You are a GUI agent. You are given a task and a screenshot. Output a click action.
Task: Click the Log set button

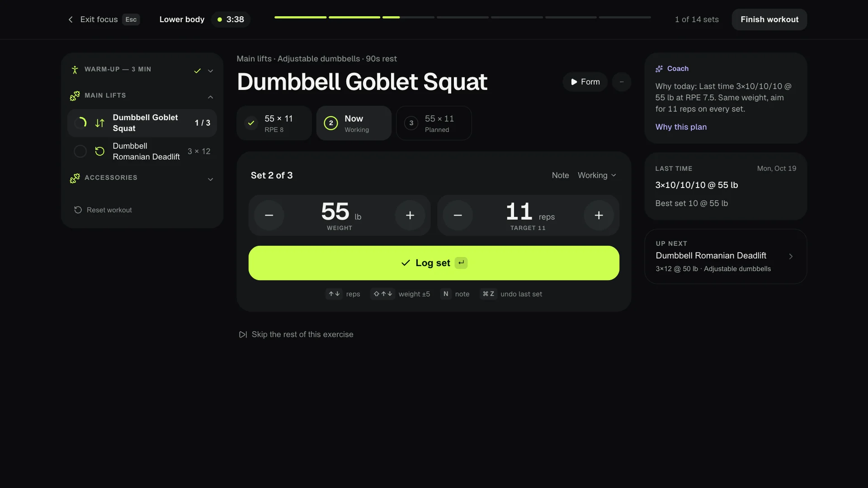coord(434,263)
